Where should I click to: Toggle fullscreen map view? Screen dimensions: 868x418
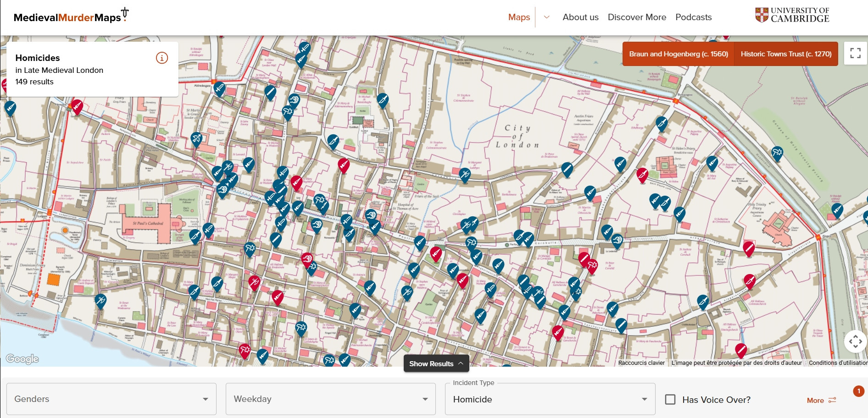855,53
